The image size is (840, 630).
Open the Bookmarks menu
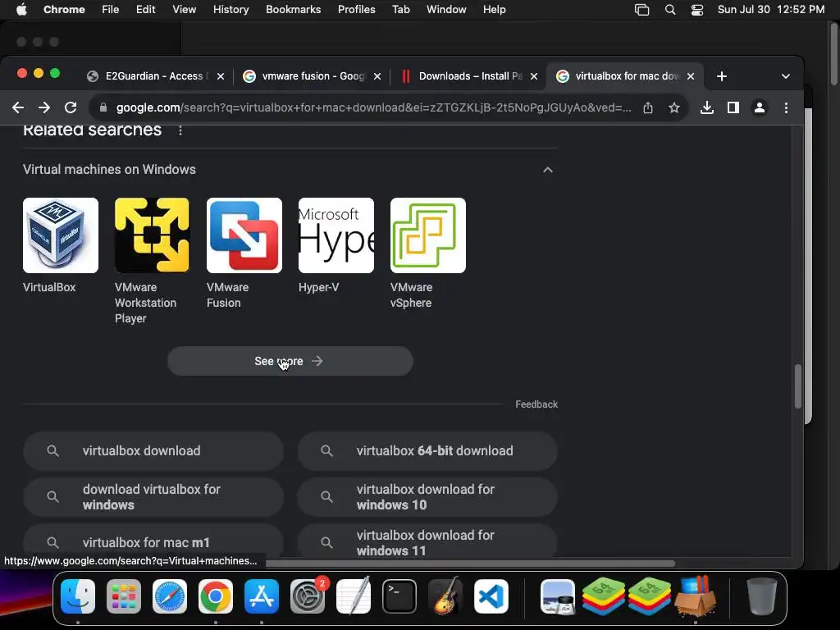click(293, 10)
